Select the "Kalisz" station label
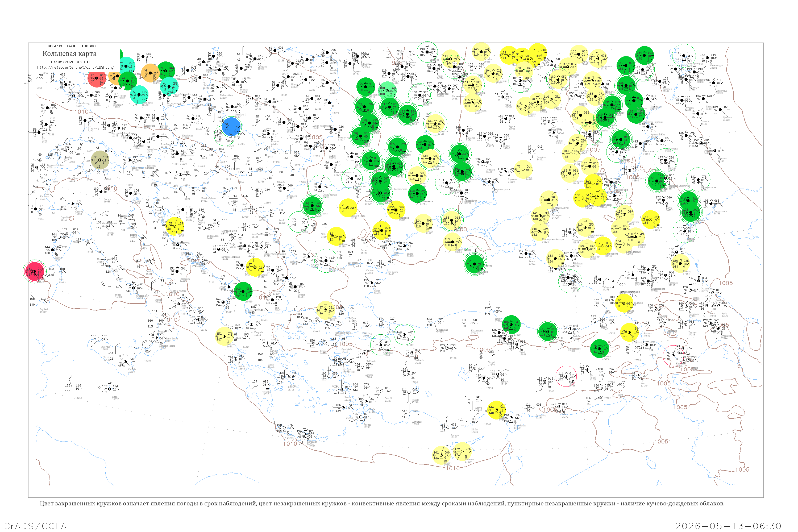The height and width of the screenshot is (532, 798). tap(257, 106)
